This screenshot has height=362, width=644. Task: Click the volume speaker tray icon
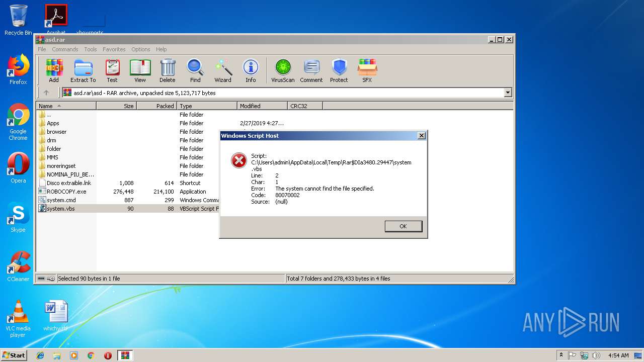pos(596,355)
